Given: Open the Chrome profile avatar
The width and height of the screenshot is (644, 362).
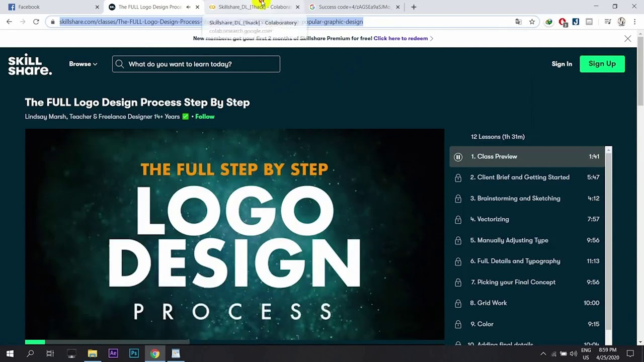Looking at the screenshot, I should (x=621, y=22).
